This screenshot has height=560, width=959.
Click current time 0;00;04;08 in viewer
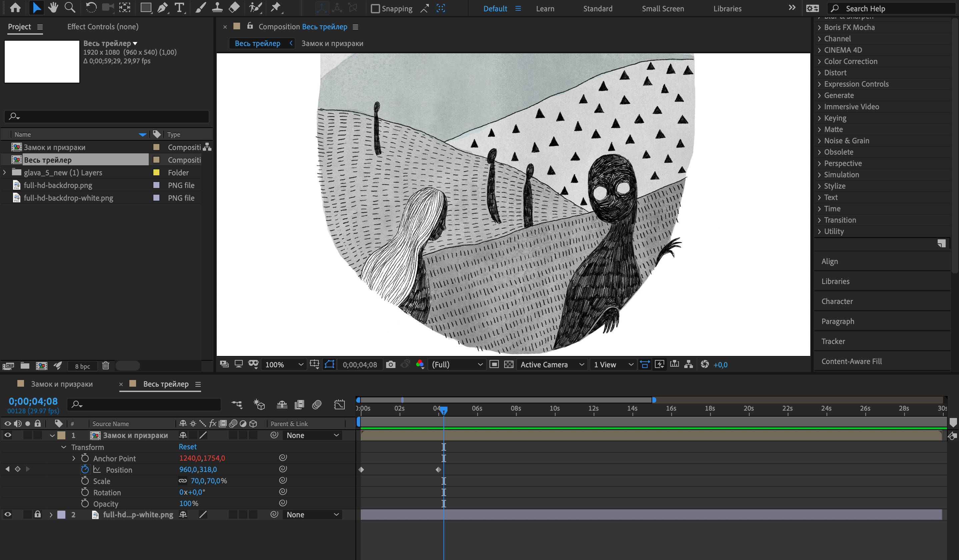(359, 364)
